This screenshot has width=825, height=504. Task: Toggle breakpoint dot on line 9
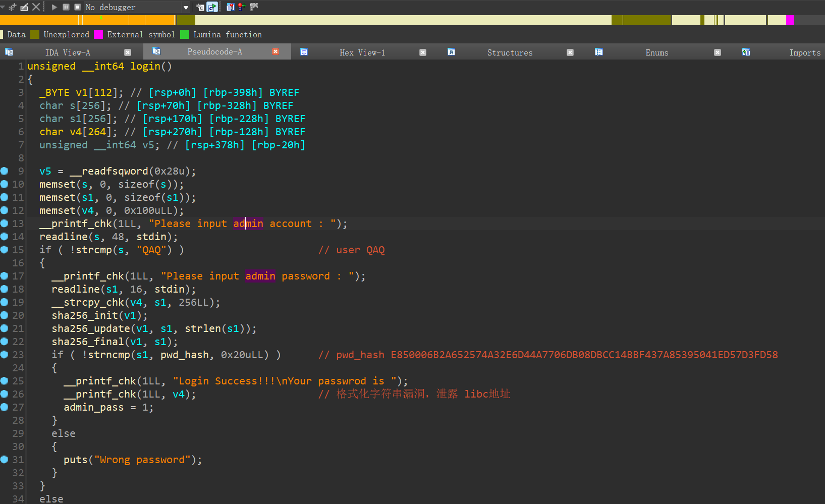[x=5, y=171]
